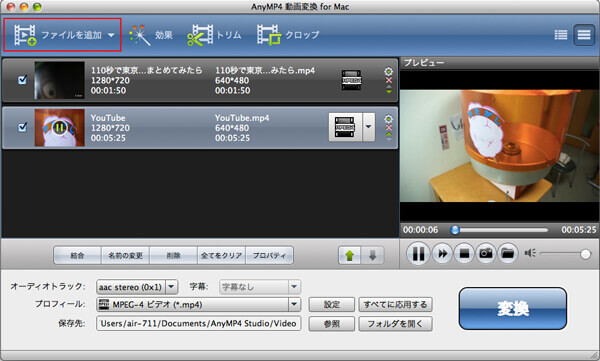Click Apply to All (すべてに応用する) button
Image resolution: width=600 pixels, height=361 pixels.
click(395, 305)
